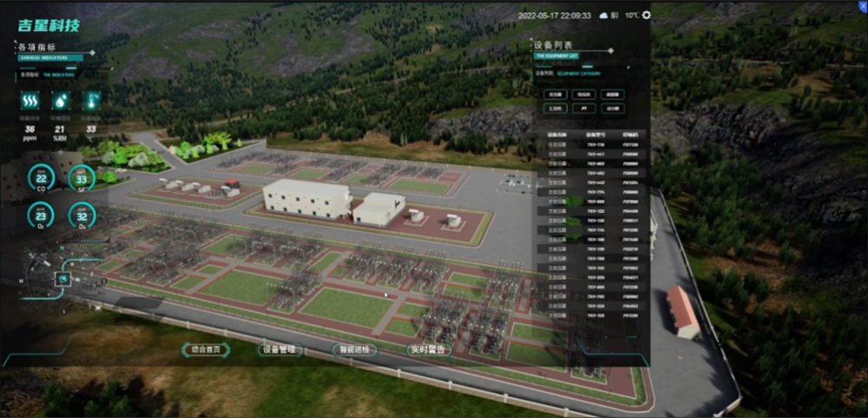Open the 综合首页 navigation tab

pos(206,350)
